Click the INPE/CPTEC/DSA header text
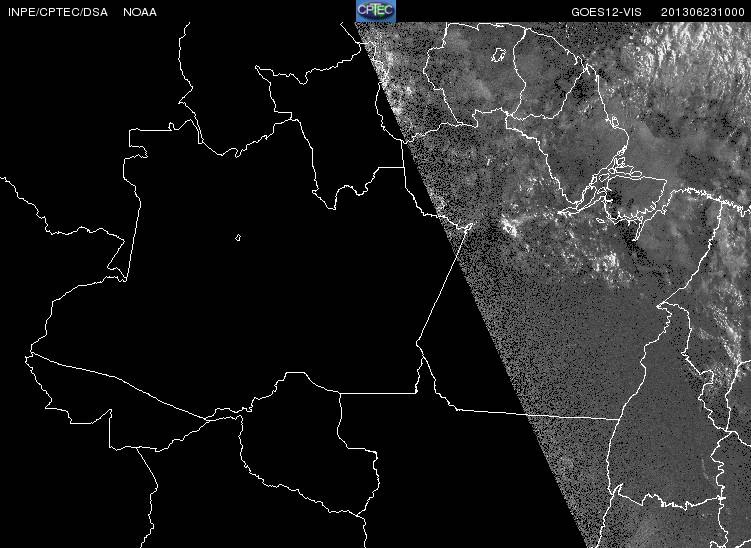The width and height of the screenshot is (751, 548). tap(58, 12)
